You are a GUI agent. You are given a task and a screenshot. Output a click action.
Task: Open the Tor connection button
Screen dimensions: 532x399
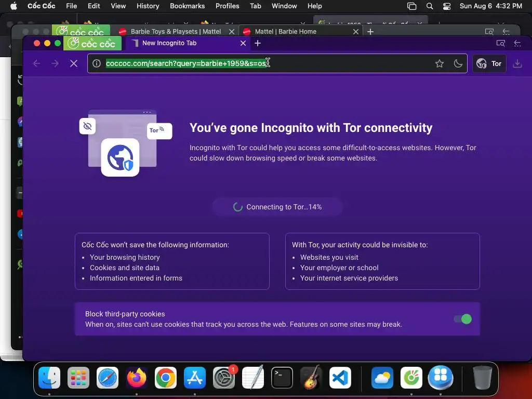click(489, 63)
